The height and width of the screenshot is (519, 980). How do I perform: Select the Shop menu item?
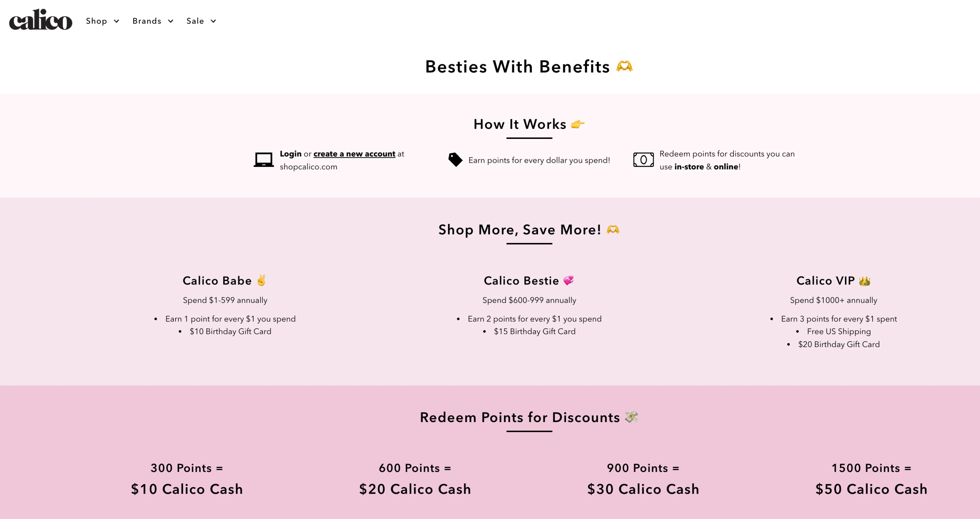click(97, 21)
